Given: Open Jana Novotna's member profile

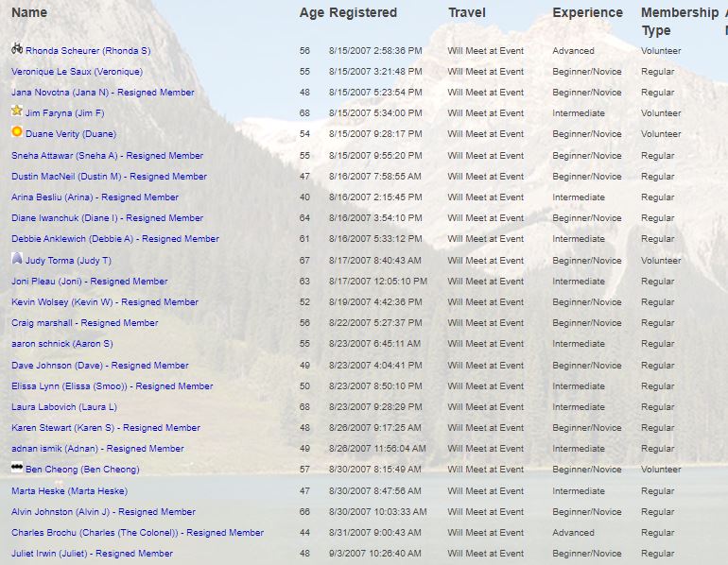Looking at the screenshot, I should [60, 93].
